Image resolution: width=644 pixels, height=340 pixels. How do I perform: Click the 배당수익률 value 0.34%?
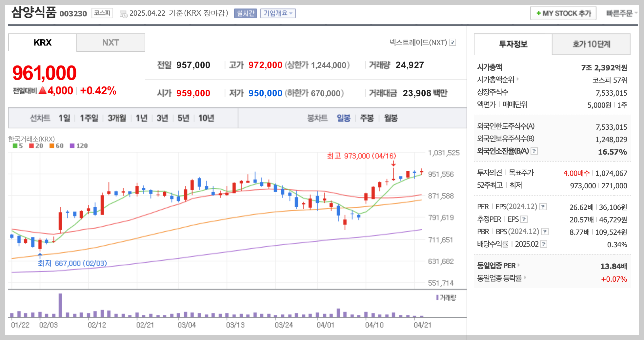click(617, 245)
